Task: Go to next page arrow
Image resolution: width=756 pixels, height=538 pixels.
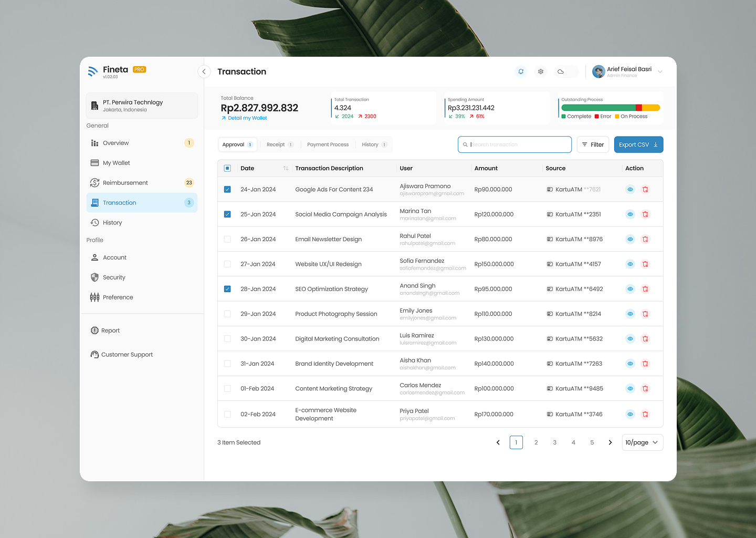Action: [610, 442]
